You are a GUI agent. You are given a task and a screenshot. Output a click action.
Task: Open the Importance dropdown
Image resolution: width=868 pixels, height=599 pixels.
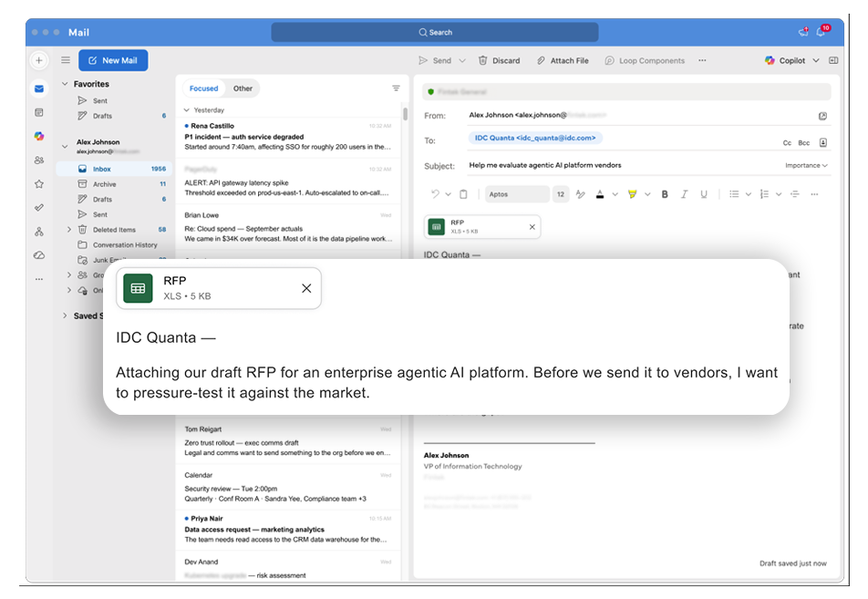tap(806, 166)
